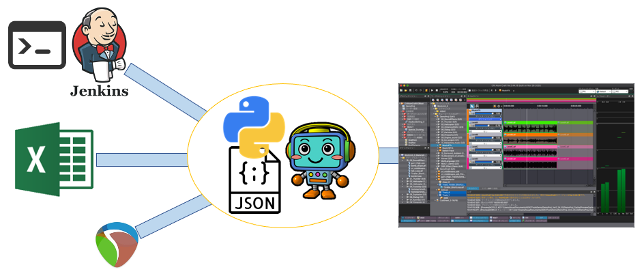The image size is (644, 276).
Task: Click the new project icon in Atom Craft toolbar
Action: tap(401, 90)
